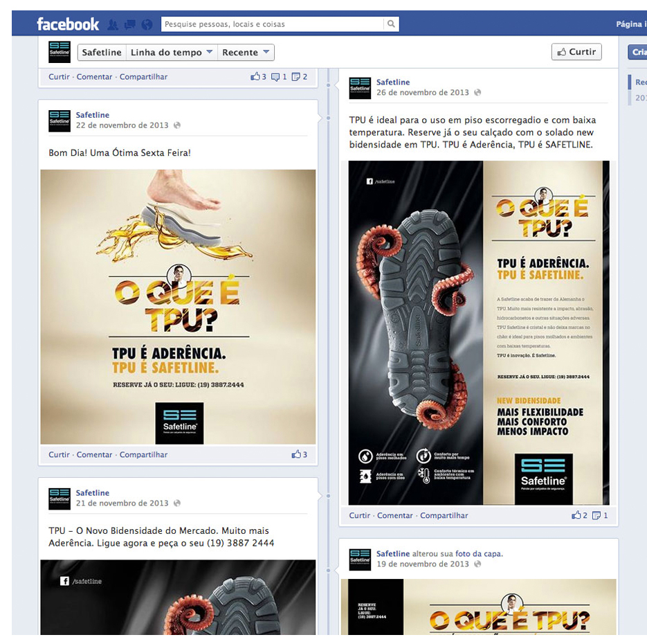This screenshot has width=647, height=644.
Task: Click the partly visible Criar button
Action: coord(637,52)
